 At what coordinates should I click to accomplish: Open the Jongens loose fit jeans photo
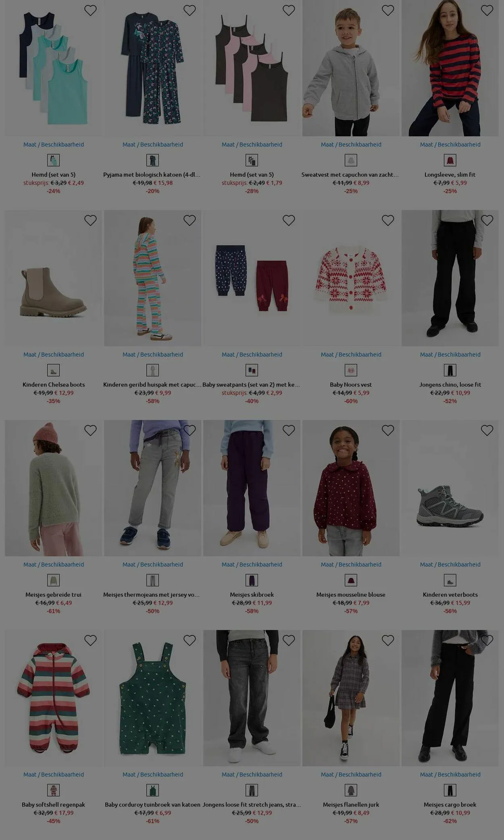252,698
